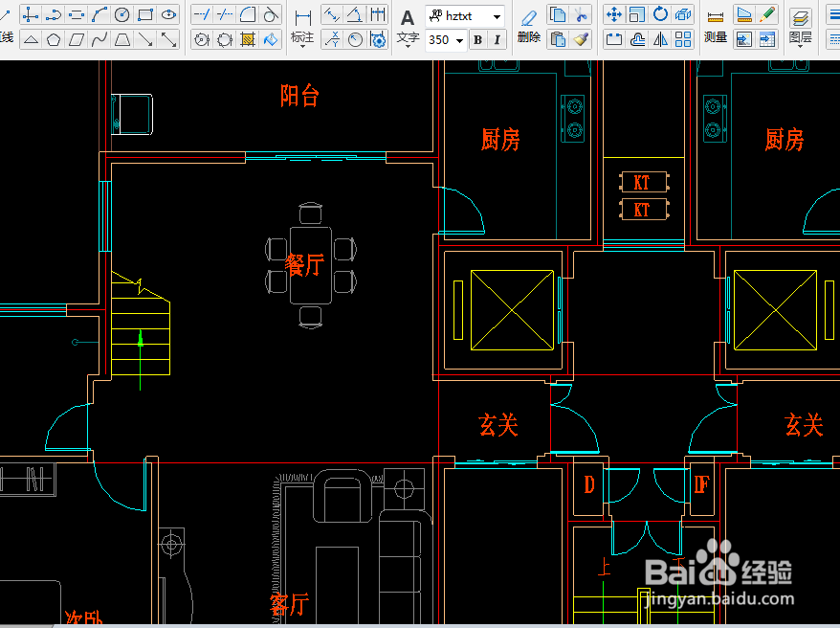Click the 阳台 label in drawing

(300, 96)
